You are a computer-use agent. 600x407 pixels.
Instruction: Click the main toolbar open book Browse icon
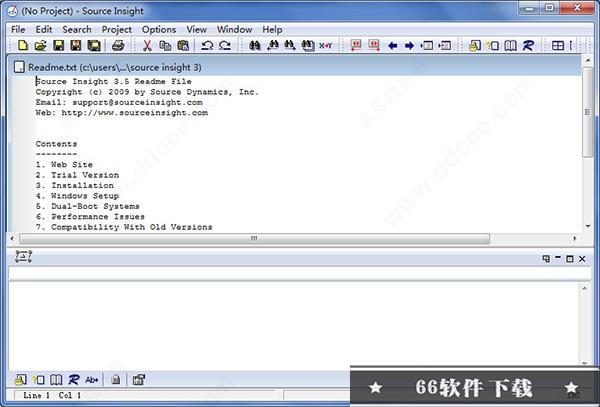(x=510, y=46)
